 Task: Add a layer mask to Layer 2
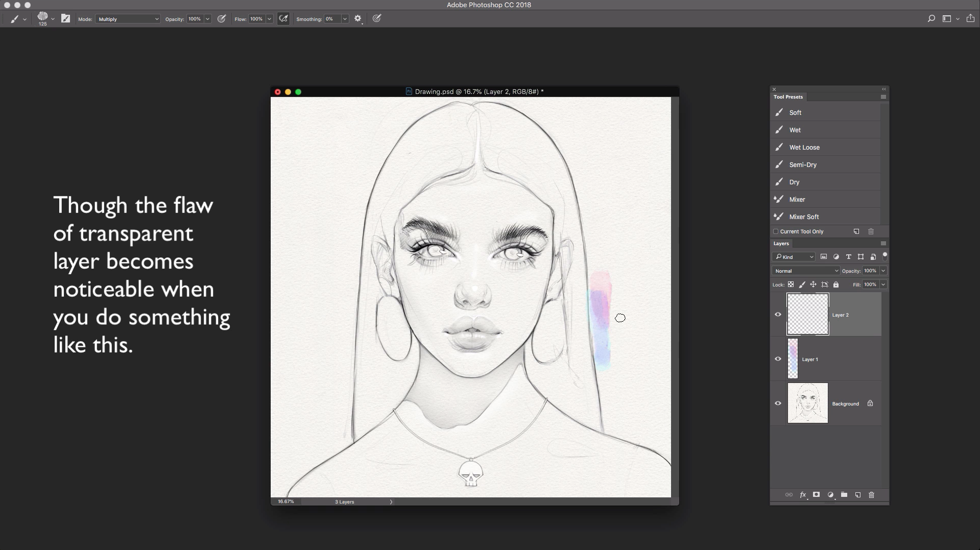coord(816,495)
